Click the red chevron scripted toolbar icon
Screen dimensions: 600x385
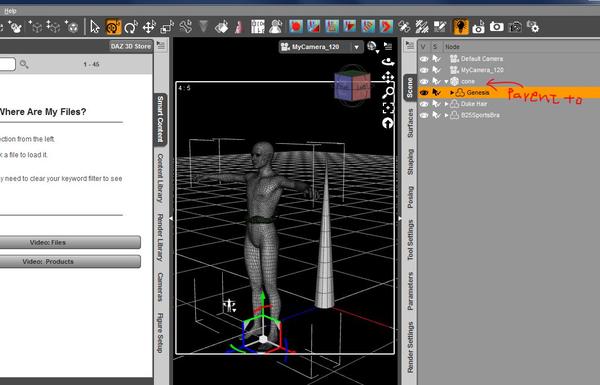386,26
